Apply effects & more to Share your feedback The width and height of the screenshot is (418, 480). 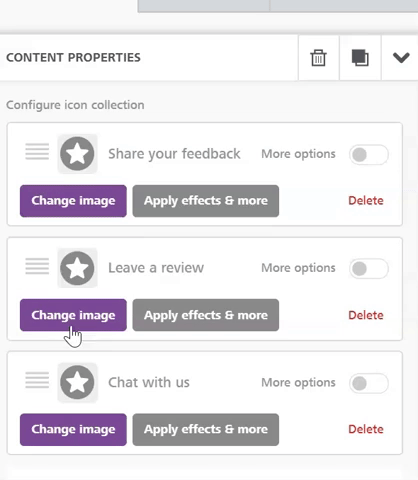(x=206, y=201)
